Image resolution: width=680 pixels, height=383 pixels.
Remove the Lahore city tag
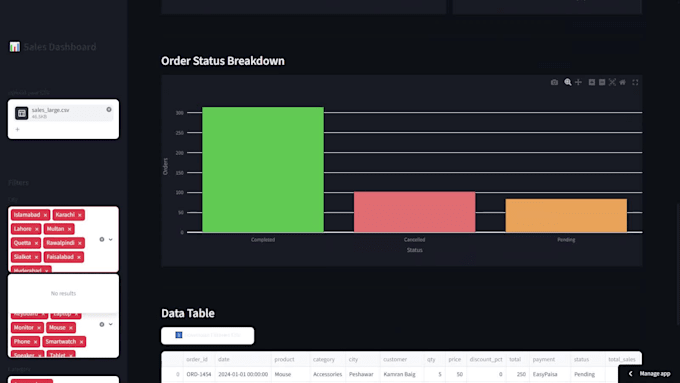click(x=36, y=229)
